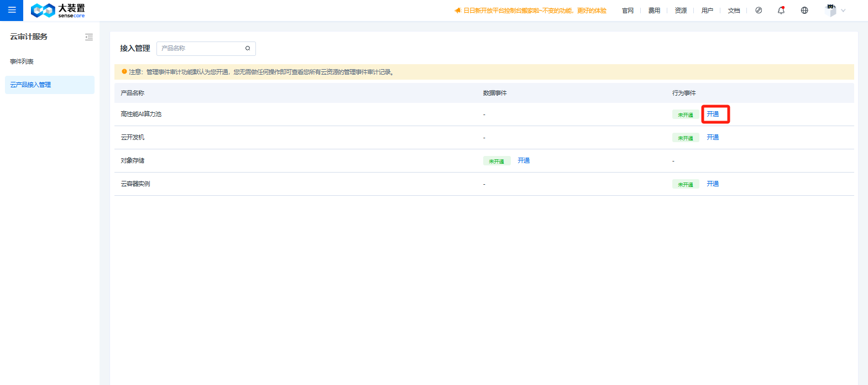
Task: Click the link icon beside 文档
Action: point(759,11)
